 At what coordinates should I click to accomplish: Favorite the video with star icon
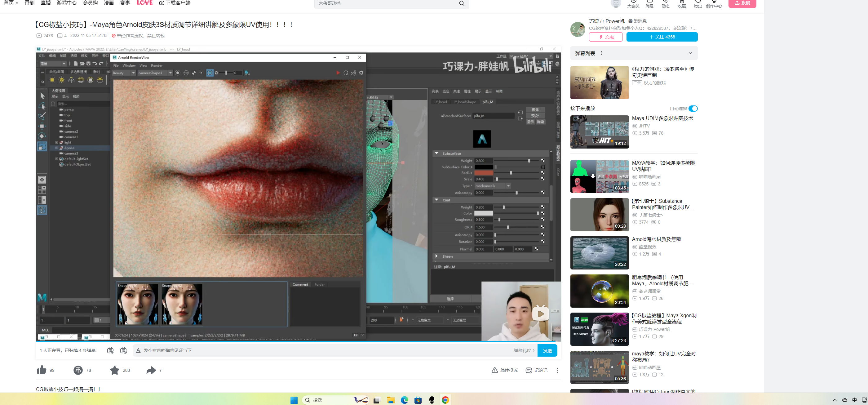pyautogui.click(x=115, y=370)
